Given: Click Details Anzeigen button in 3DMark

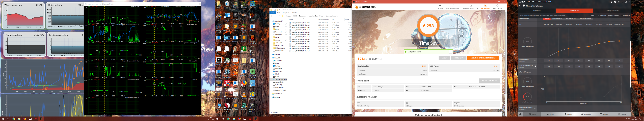Looking at the screenshot, I should click(x=490, y=80).
